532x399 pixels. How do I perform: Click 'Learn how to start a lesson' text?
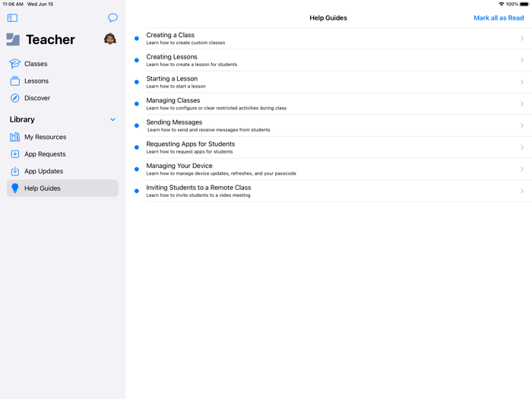click(176, 86)
